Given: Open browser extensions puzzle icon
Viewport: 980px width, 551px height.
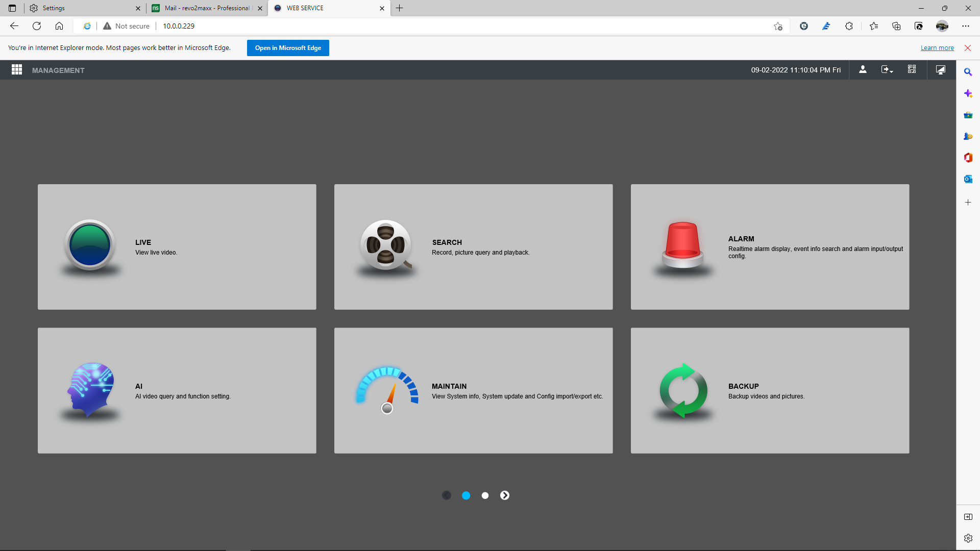Looking at the screenshot, I should click(x=849, y=26).
